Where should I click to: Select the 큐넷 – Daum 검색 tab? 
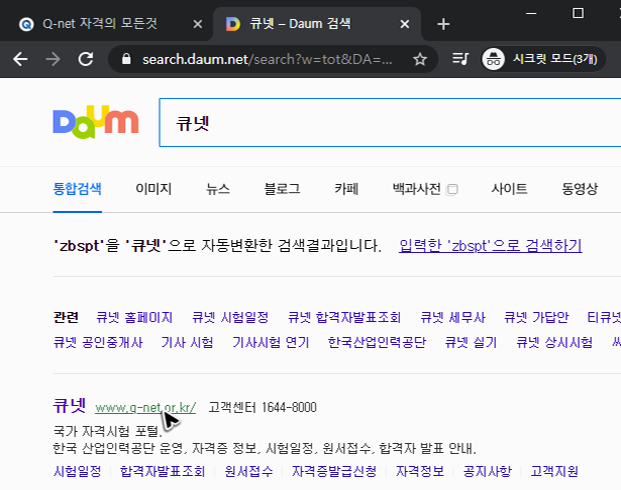(x=317, y=24)
